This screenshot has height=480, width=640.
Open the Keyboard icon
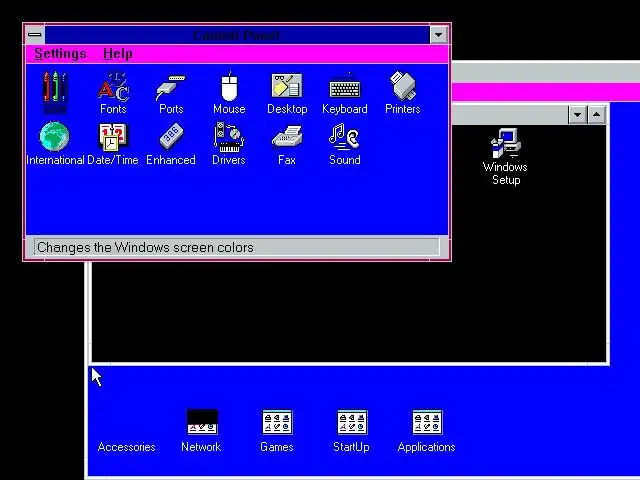pyautogui.click(x=345, y=87)
